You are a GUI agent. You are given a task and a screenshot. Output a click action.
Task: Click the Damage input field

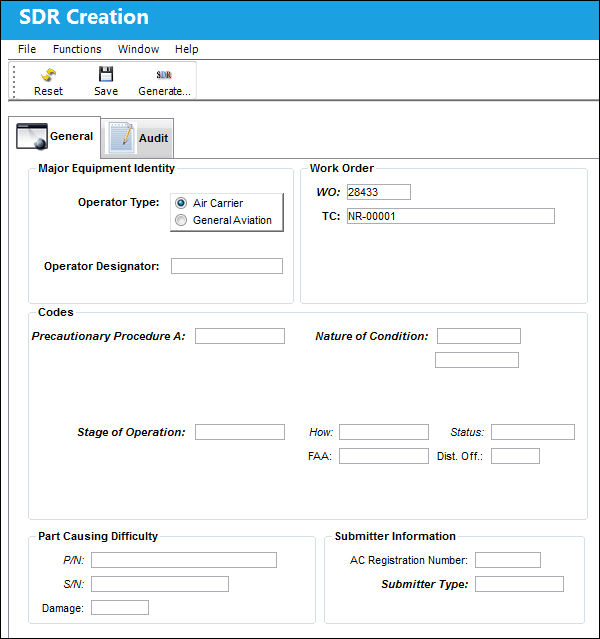click(120, 608)
